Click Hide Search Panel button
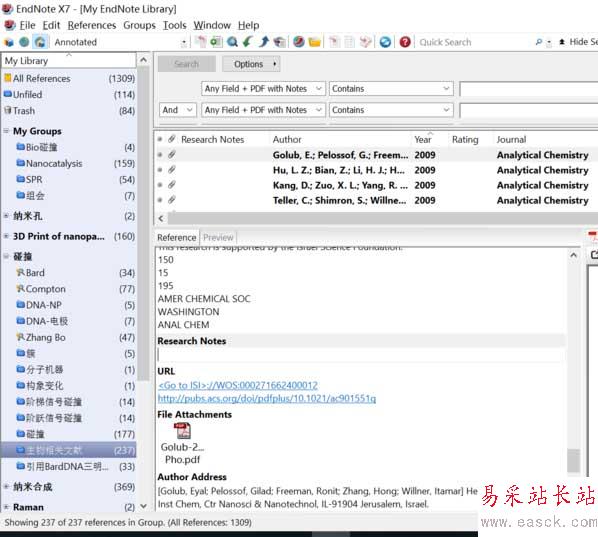This screenshot has height=537, width=598. [578, 42]
